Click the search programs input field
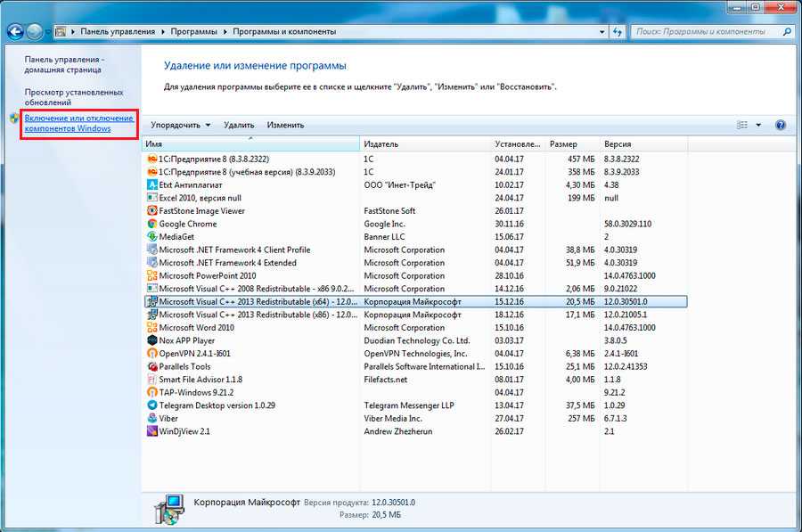 [704, 31]
